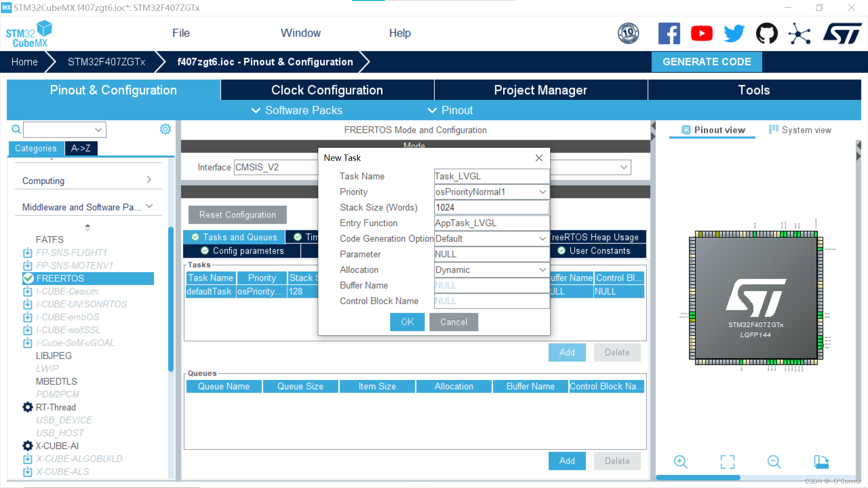Zoom out of the pinout view

tap(774, 462)
